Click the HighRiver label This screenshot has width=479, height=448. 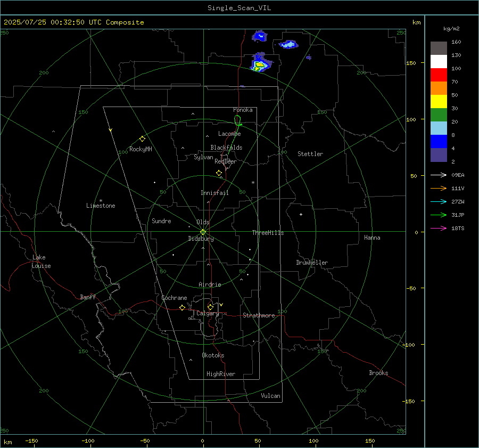pyautogui.click(x=221, y=374)
